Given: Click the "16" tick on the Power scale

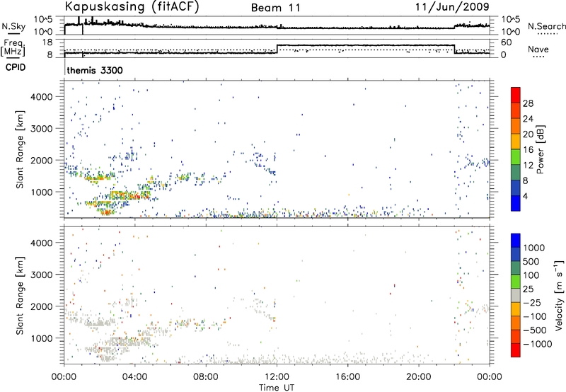Looking at the screenshot, I should [x=528, y=150].
